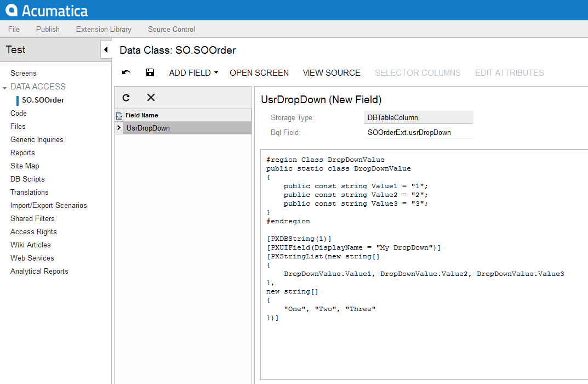This screenshot has width=588, height=384.
Task: Collapse the DATA ACCESS tree section
Action: (4, 88)
